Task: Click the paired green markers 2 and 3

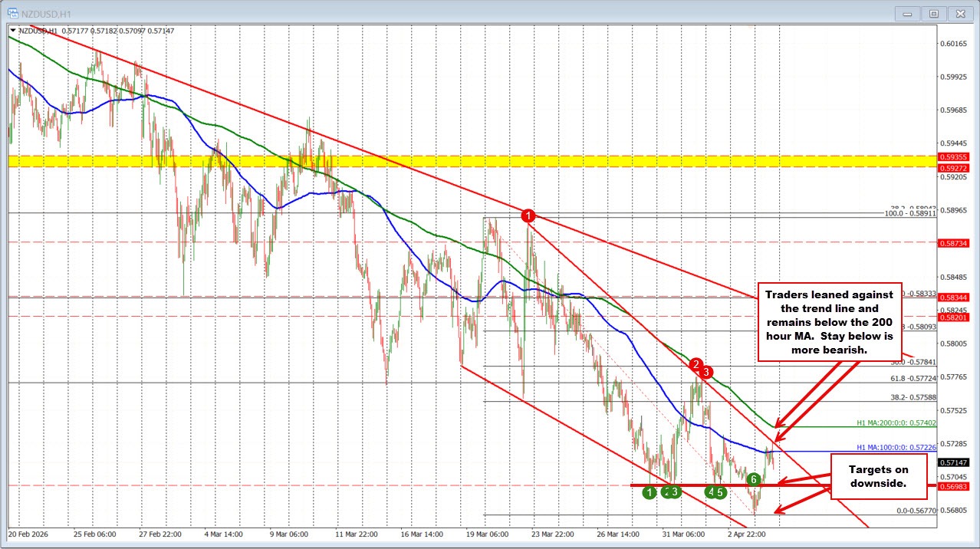Action: [671, 491]
